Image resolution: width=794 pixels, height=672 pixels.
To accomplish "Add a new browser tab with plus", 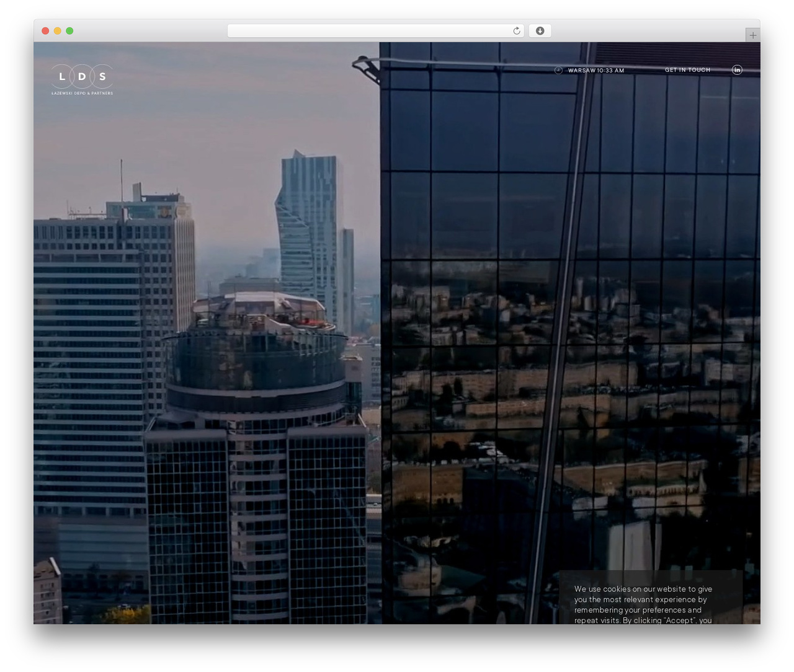I will [752, 35].
